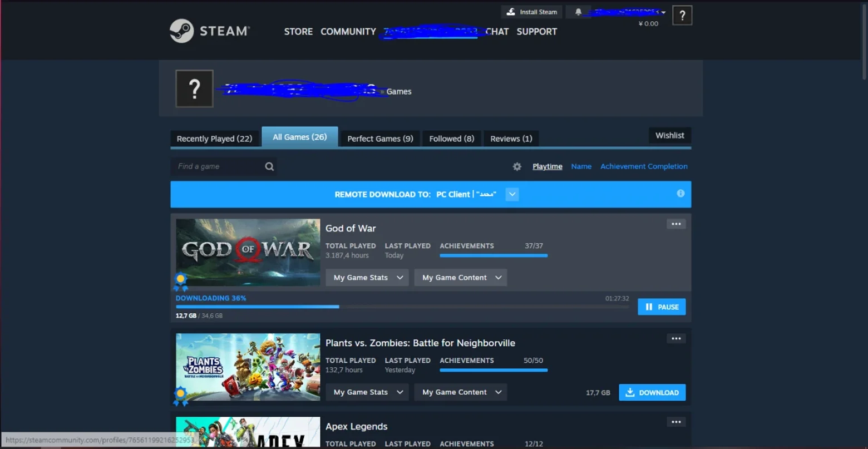
Task: Sort games by Name
Action: point(581,166)
